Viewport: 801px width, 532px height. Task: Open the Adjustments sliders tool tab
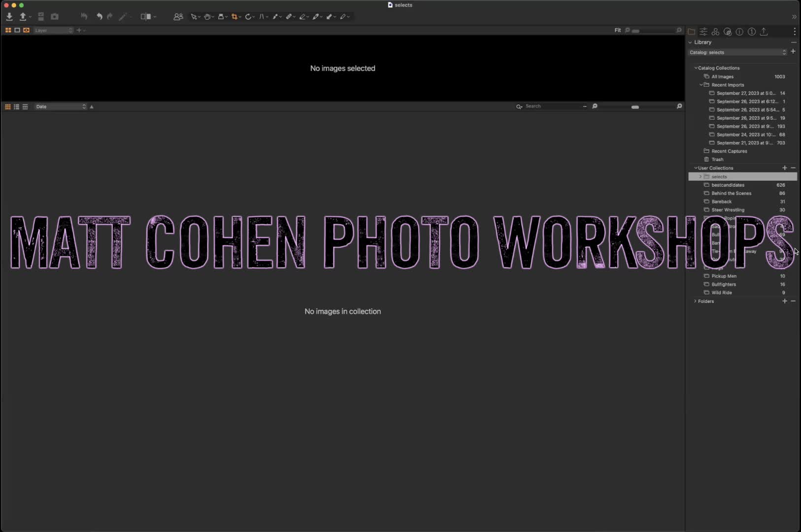click(x=703, y=32)
